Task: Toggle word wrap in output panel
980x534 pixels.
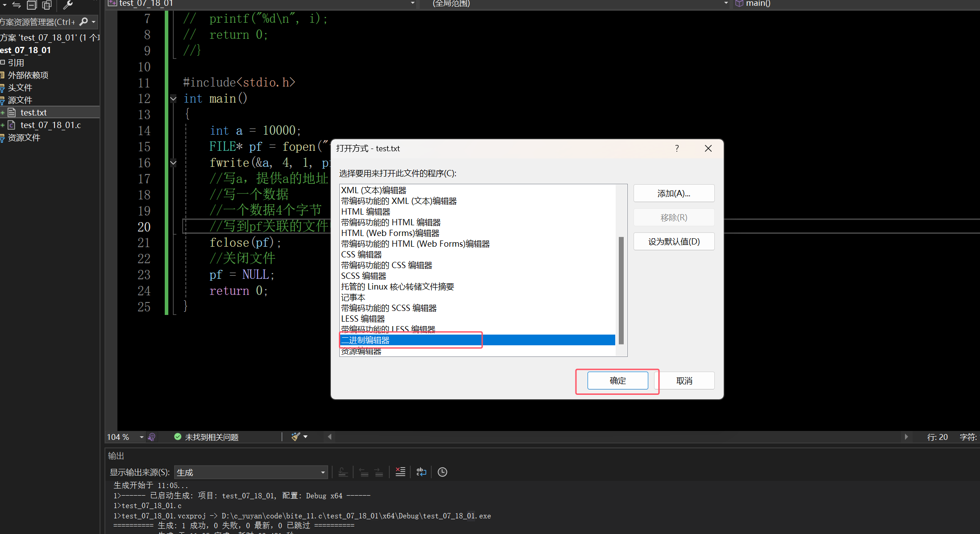Action: (421, 472)
